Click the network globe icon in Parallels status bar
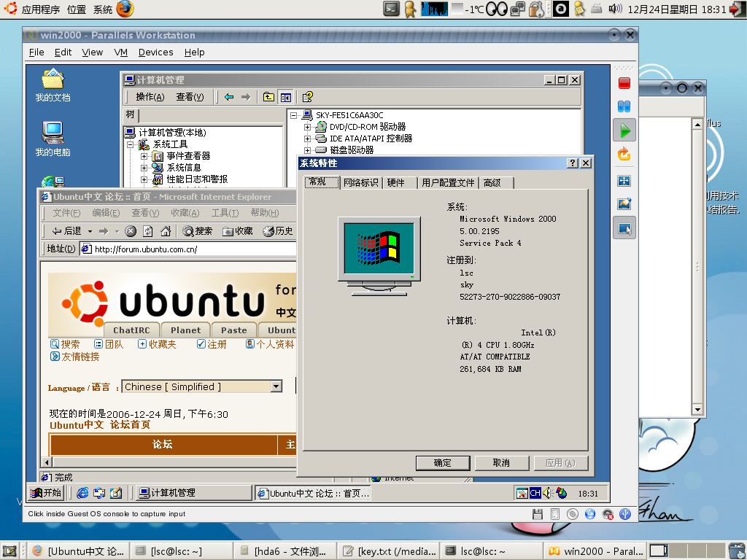 pyautogui.click(x=589, y=514)
